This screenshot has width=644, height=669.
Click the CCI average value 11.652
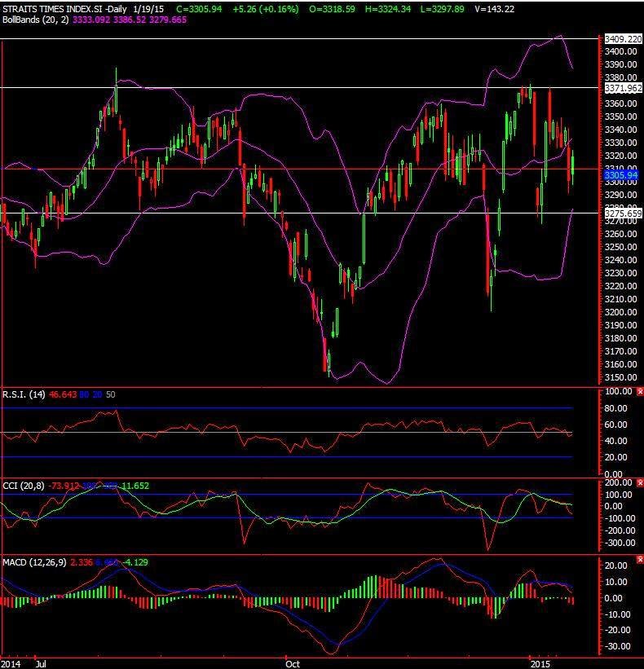(135, 486)
